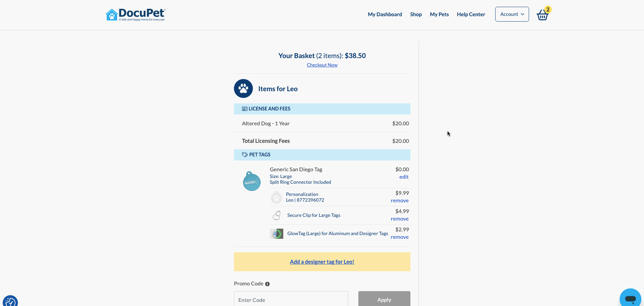Remove the Personalization item
The image size is (644, 306).
tap(400, 201)
